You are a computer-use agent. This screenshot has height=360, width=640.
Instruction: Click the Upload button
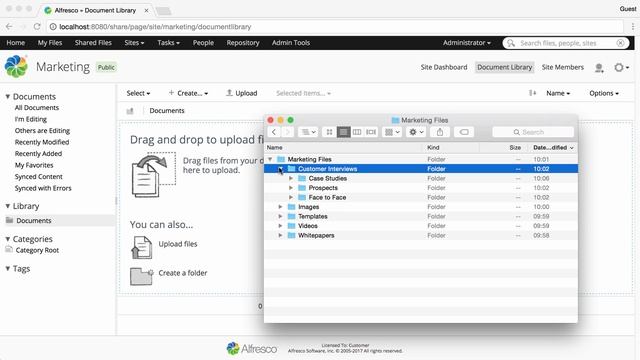(242, 93)
